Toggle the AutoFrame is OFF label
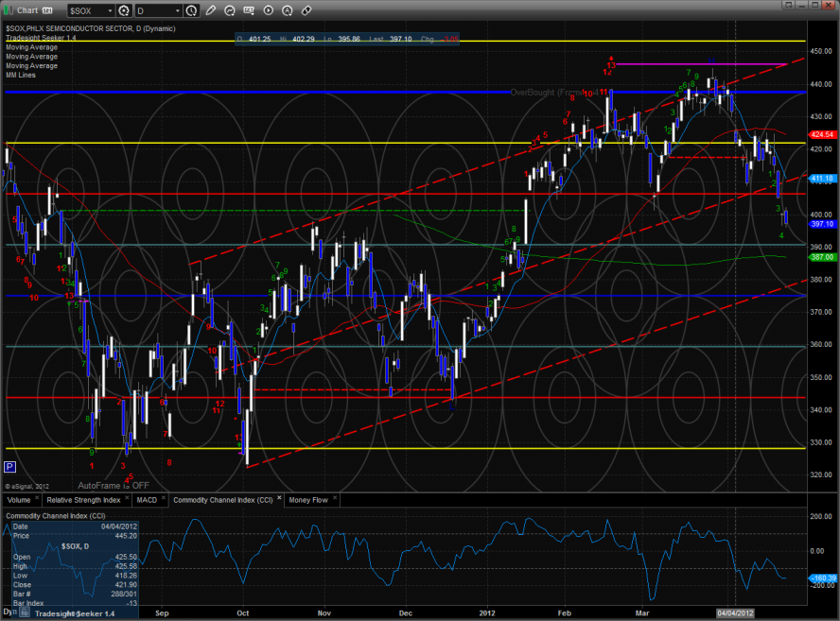 tap(114, 485)
